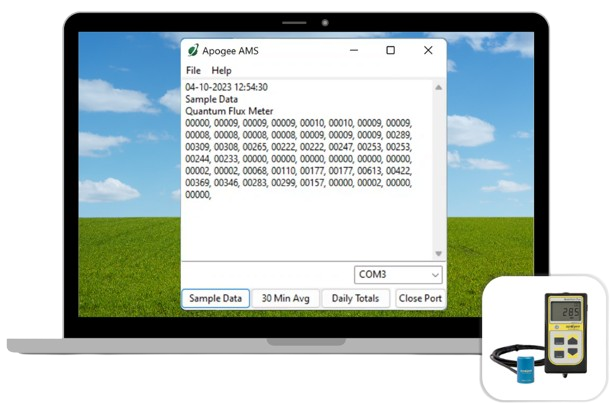Click the scrollbar up arrow
Viewport: 612px width, 408px height.
(x=438, y=87)
